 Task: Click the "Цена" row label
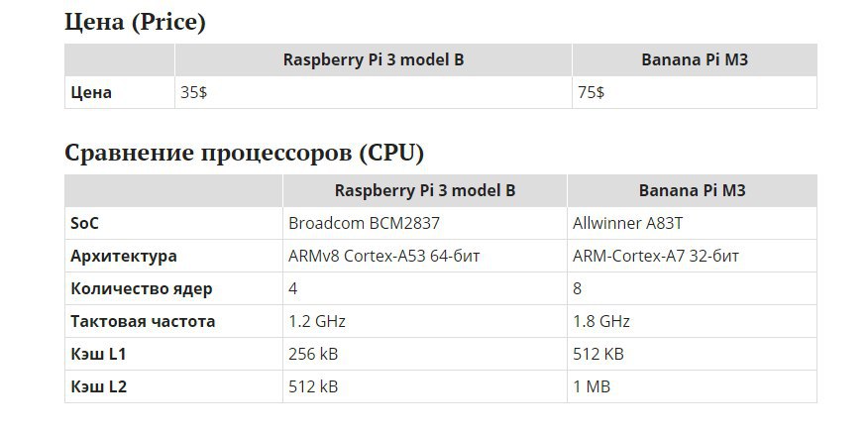[91, 93]
